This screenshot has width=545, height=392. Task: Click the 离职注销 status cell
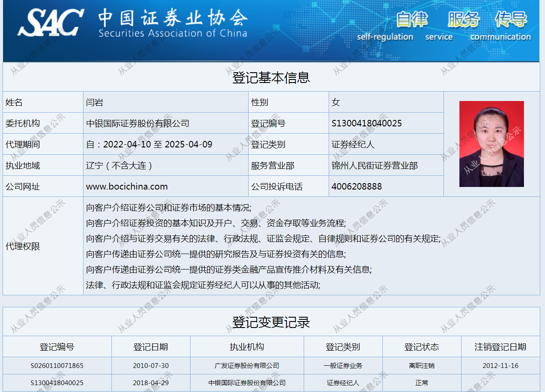click(422, 366)
